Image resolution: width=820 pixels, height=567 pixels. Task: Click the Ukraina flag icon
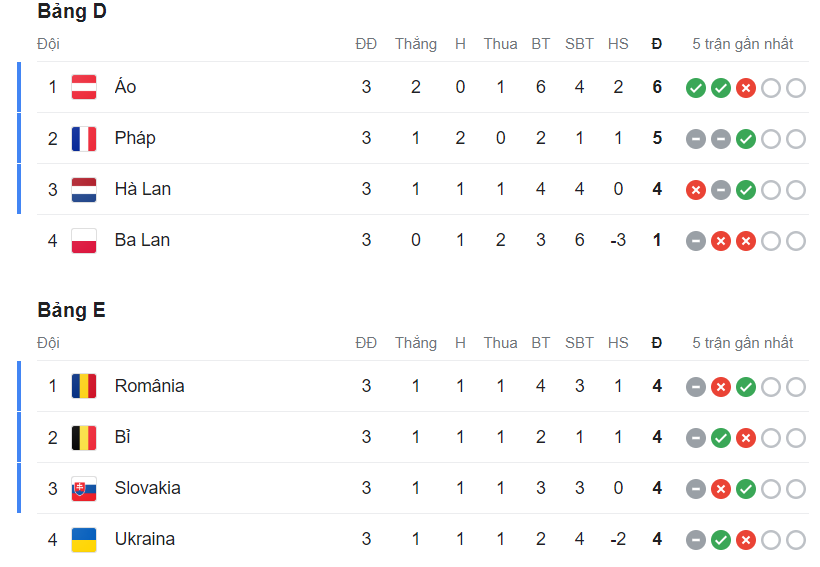click(x=84, y=540)
